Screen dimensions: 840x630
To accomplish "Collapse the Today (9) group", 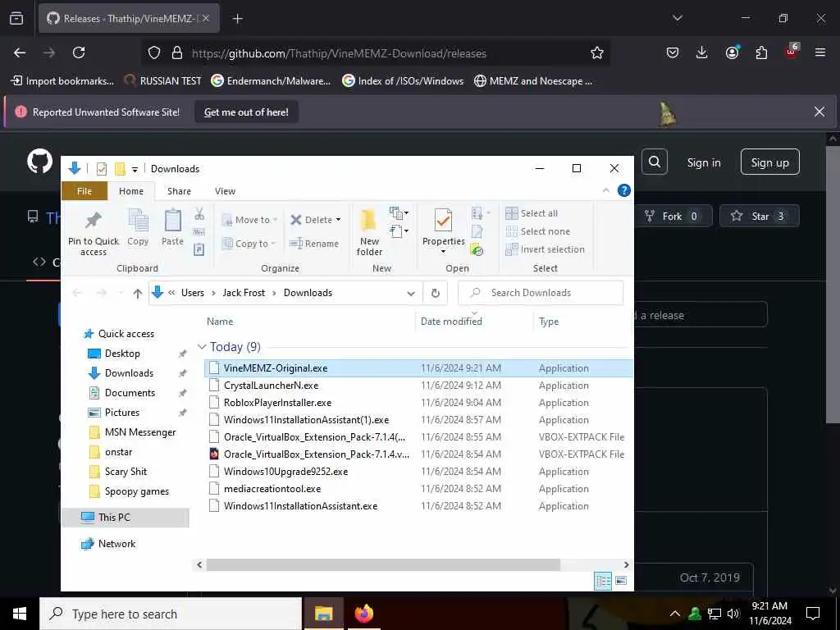I will tap(202, 347).
